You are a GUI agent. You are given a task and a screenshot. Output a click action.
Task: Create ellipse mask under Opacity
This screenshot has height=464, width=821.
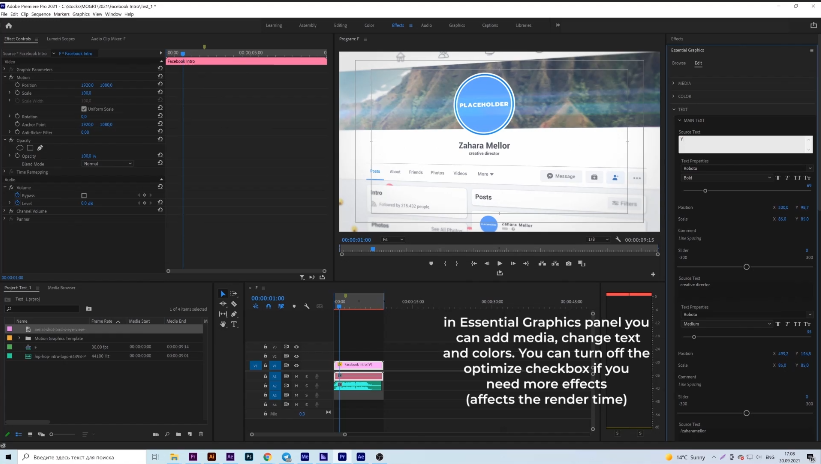(19, 148)
